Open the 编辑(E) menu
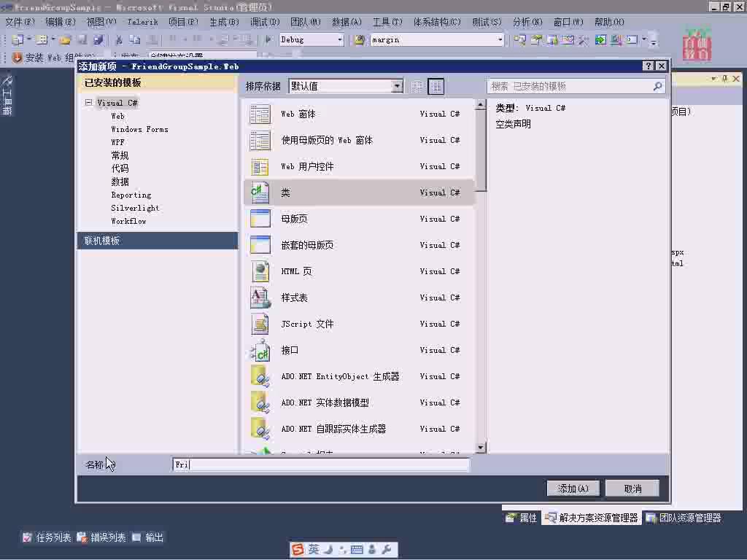Image resolution: width=747 pixels, height=560 pixels. point(61,22)
